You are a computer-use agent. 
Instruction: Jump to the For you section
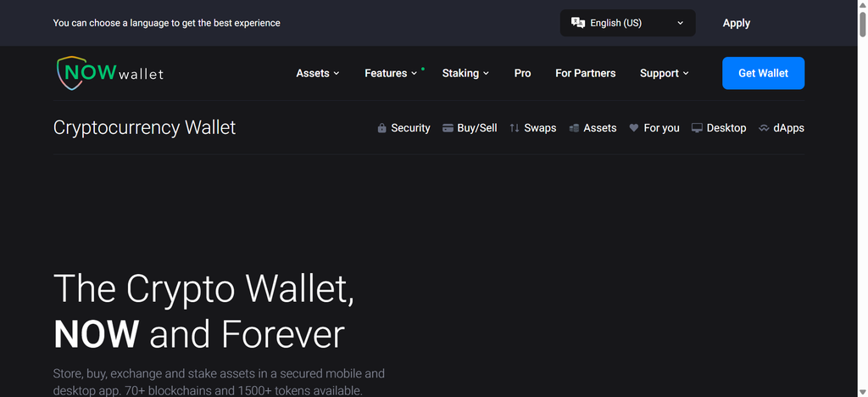(654, 128)
